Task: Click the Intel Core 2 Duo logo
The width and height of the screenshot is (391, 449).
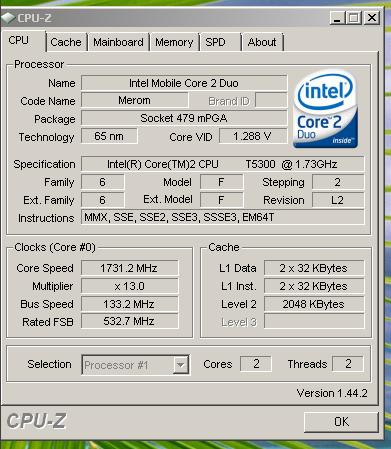Action: click(x=325, y=108)
